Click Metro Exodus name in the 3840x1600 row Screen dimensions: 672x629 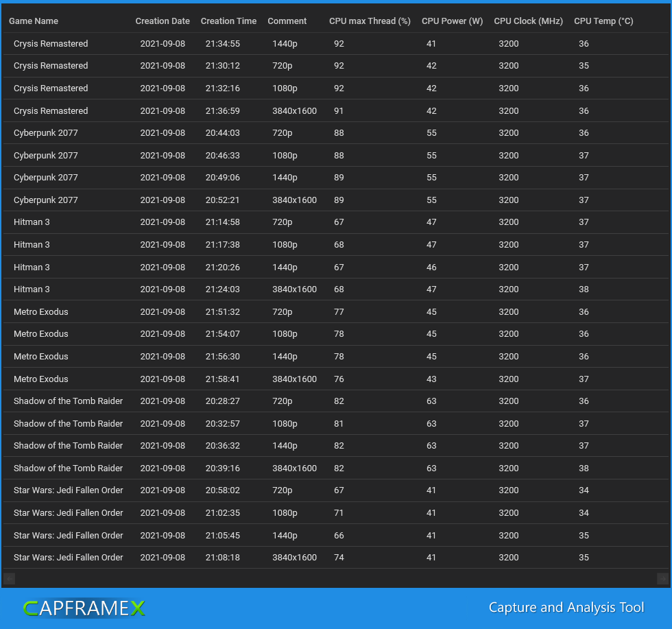tap(40, 379)
